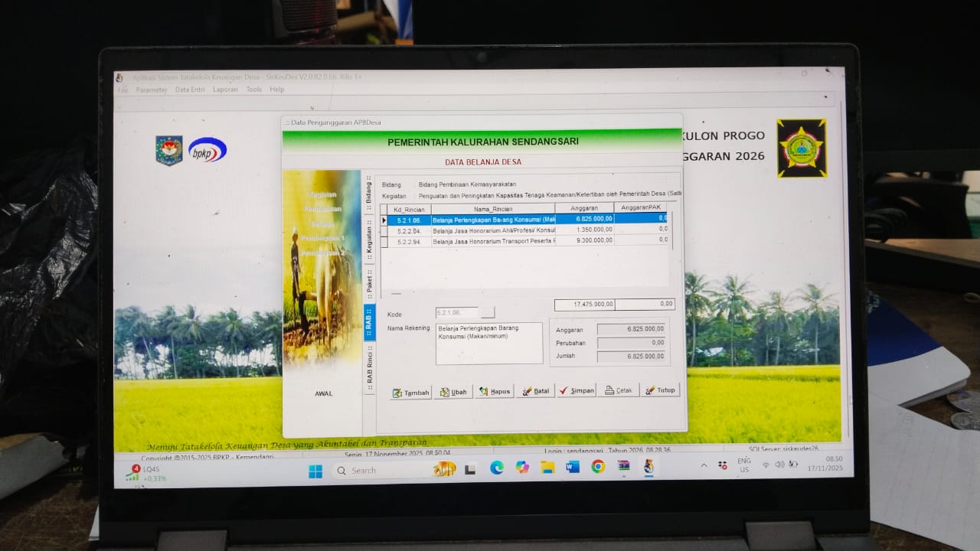Image resolution: width=980 pixels, height=551 pixels.
Task: Open Microsoft Edge from the taskbar
Action: [x=497, y=468]
